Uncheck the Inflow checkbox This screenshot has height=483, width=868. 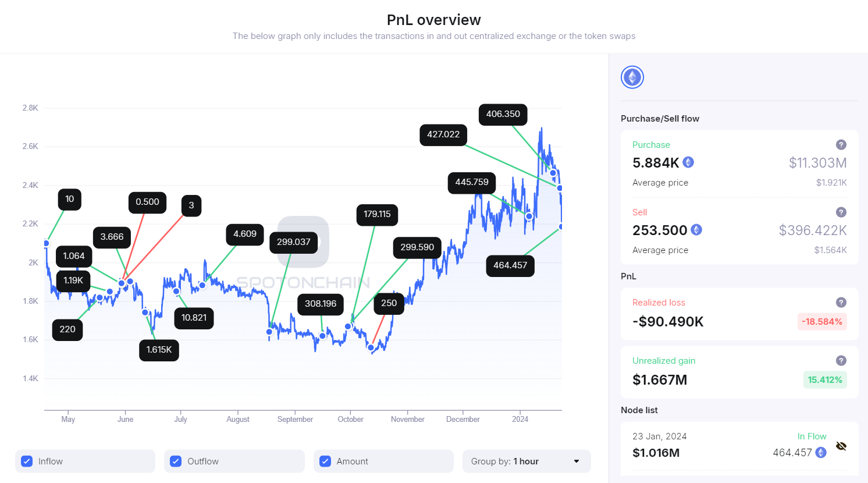point(26,461)
